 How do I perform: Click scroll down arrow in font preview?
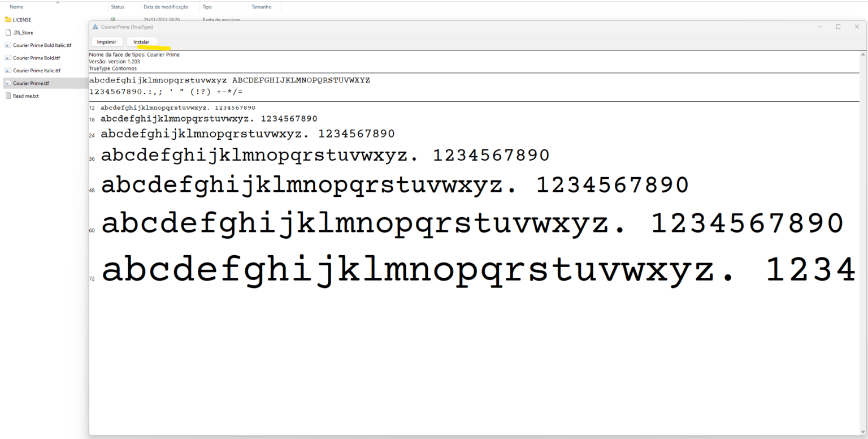click(863, 432)
